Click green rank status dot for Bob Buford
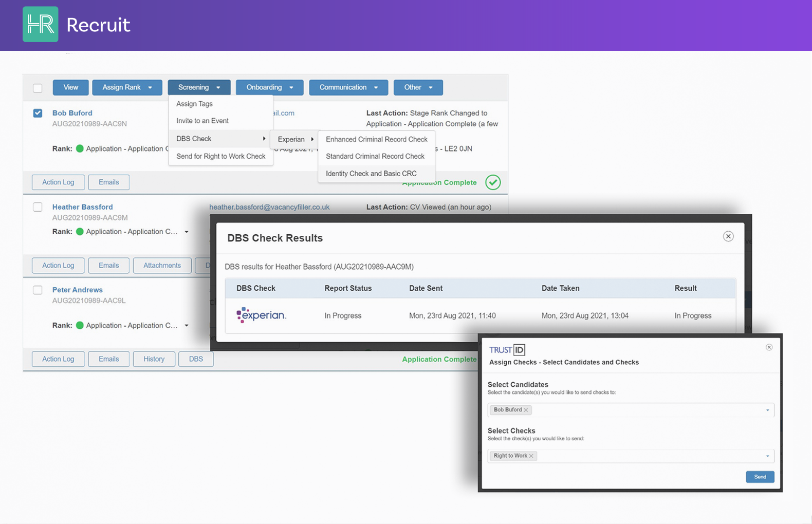 coord(80,148)
